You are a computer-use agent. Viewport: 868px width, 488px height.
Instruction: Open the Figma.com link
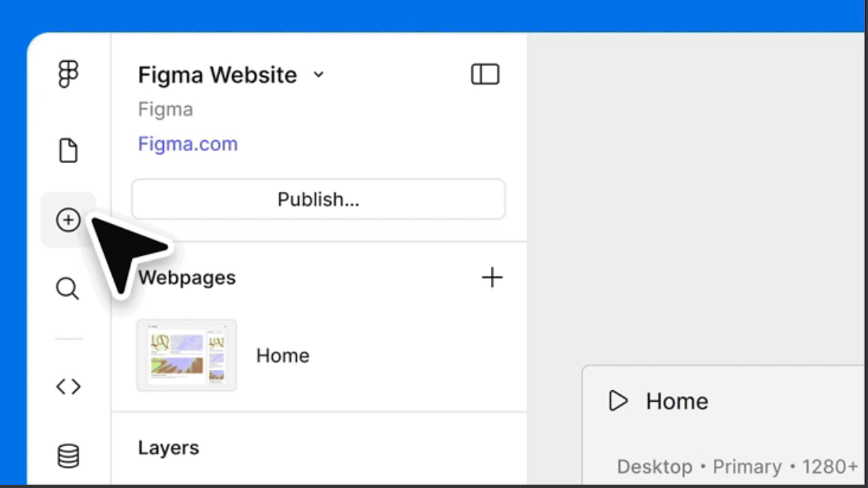(188, 144)
